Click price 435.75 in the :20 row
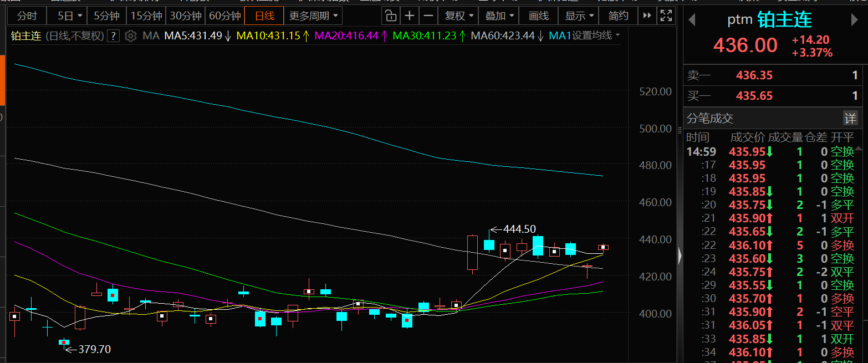This screenshot has height=363, width=868. coord(747,205)
